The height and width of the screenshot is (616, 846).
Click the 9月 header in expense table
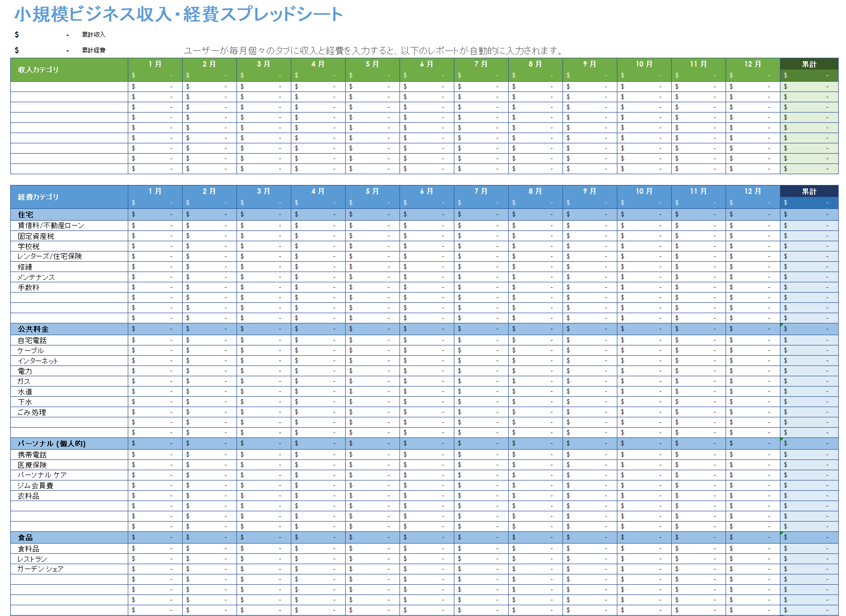pyautogui.click(x=590, y=191)
